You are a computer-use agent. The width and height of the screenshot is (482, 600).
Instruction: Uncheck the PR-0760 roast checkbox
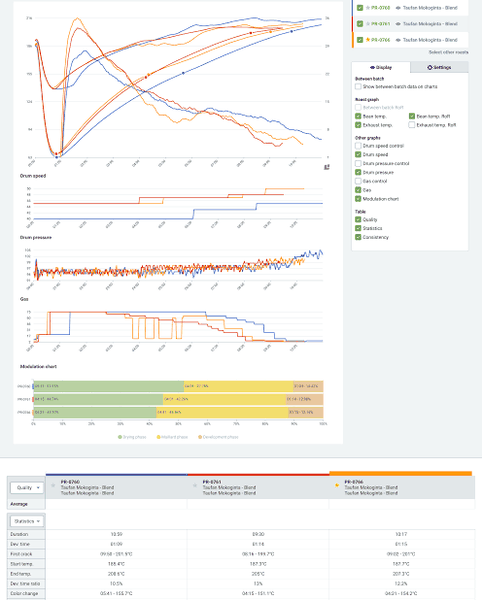[x=360, y=8]
